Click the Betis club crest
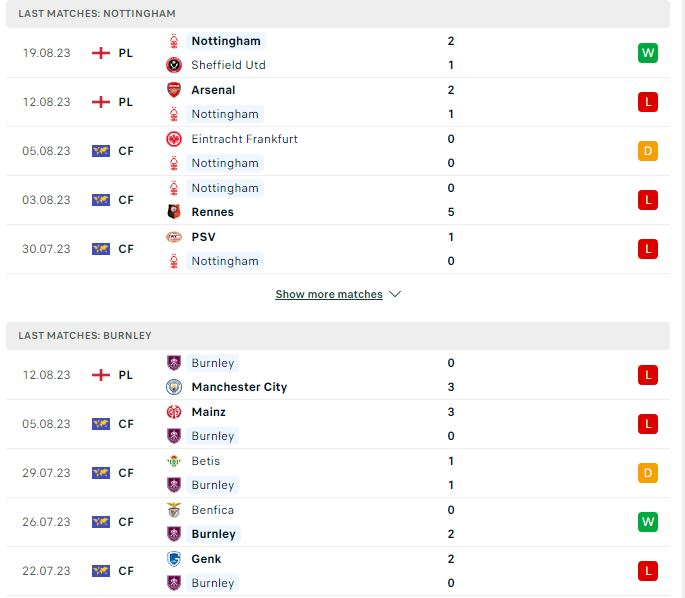The image size is (685, 598). pyautogui.click(x=174, y=461)
